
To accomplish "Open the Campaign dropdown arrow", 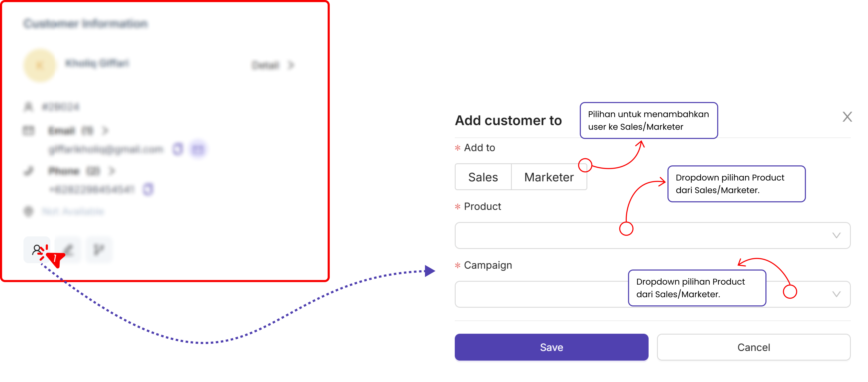I will 836,294.
